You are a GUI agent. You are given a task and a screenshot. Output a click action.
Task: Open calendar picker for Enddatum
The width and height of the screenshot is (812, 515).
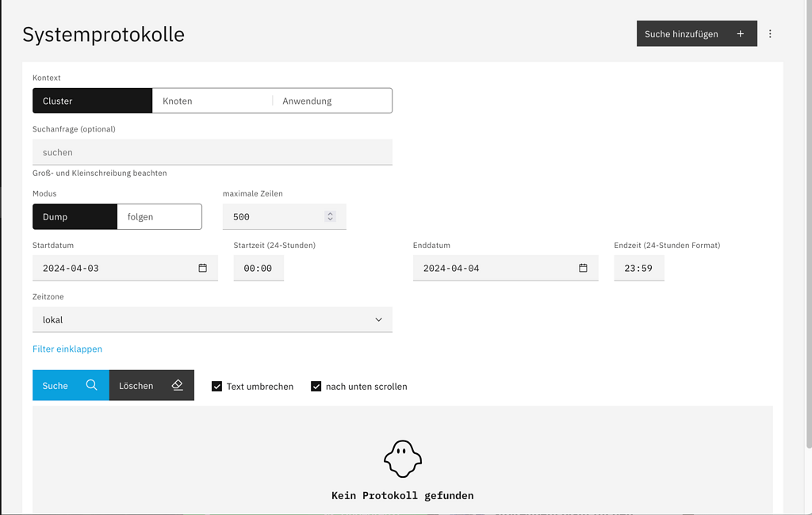pyautogui.click(x=583, y=269)
